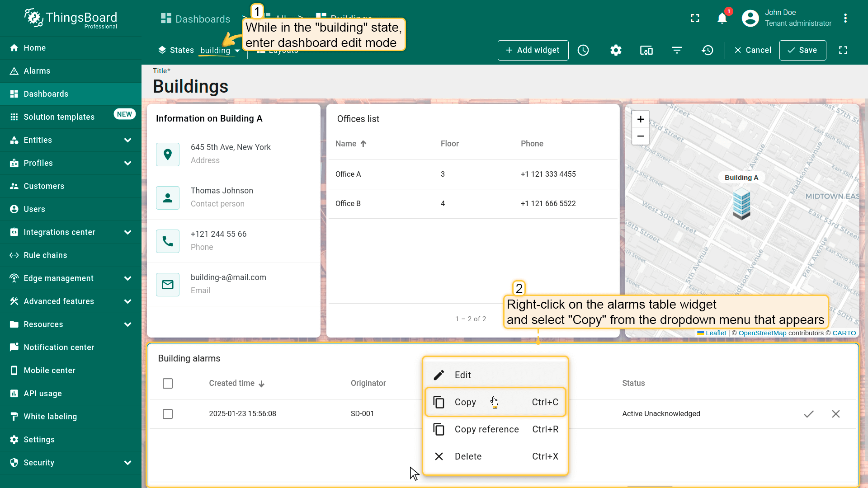Open the version control history icon
868x488 pixels.
click(708, 50)
